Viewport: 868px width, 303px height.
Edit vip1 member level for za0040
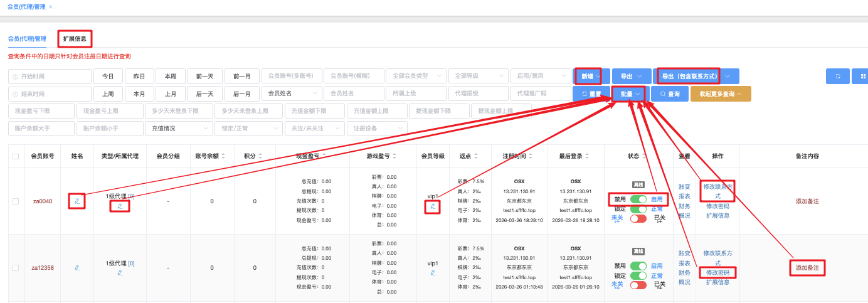coord(432,206)
